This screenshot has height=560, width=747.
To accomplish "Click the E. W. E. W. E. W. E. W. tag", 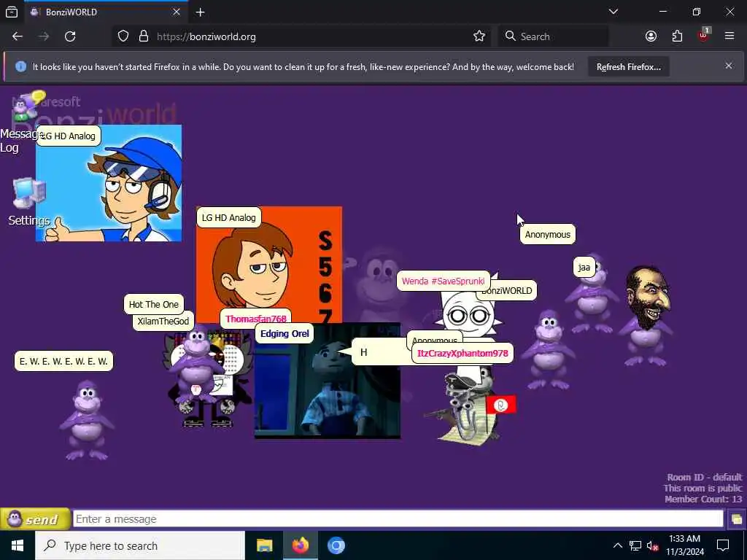I will click(63, 362).
